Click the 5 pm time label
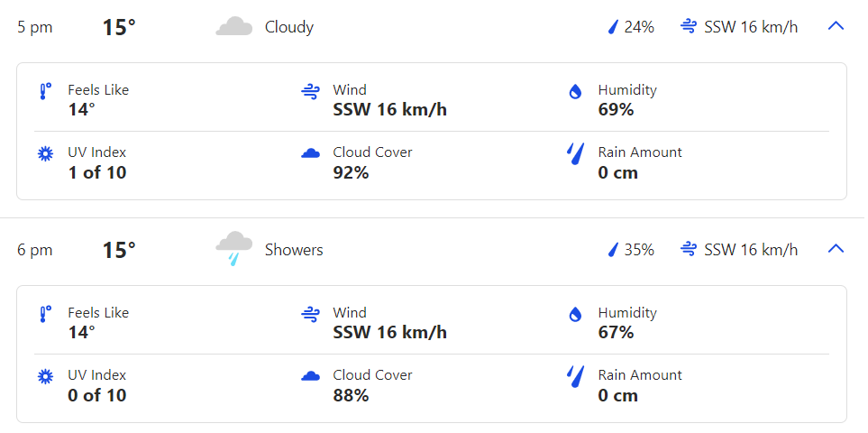 (x=35, y=27)
